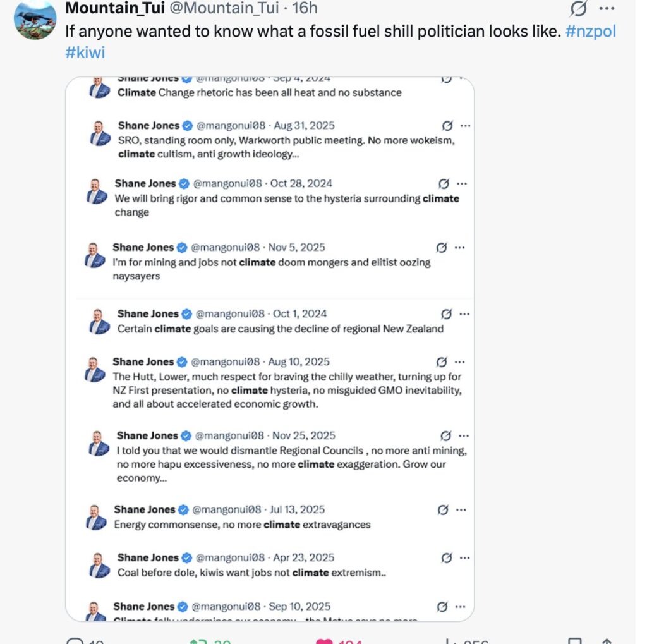Click verified badge on the Oct 1, 2024 tweet

tap(186, 313)
